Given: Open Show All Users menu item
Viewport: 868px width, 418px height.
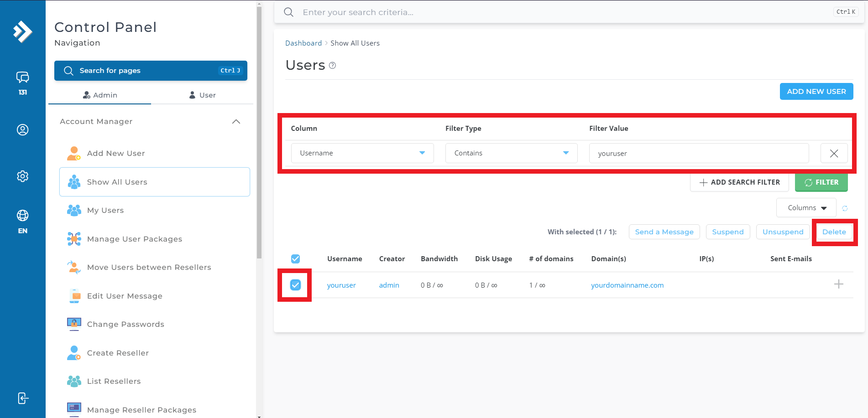Looking at the screenshot, I should coord(154,182).
